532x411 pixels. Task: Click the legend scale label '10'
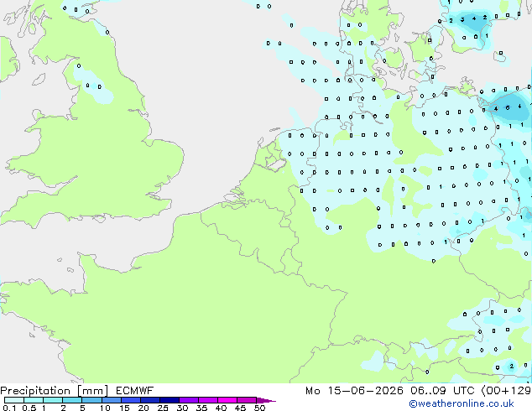click(105, 408)
